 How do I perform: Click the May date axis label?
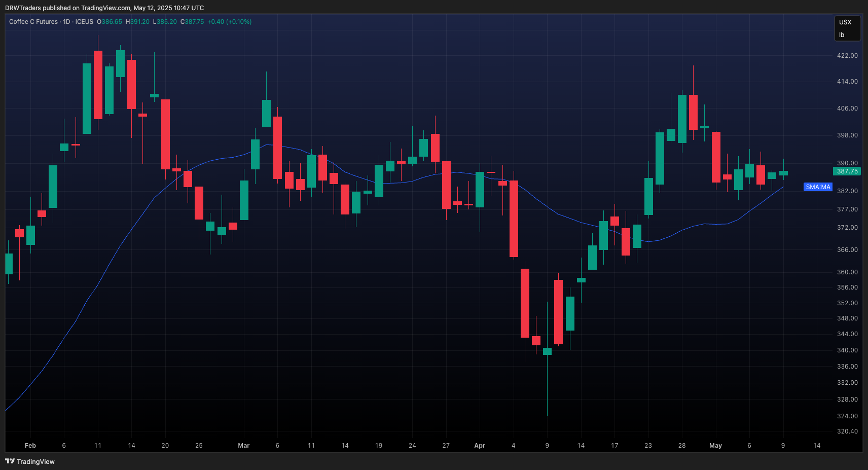(x=715, y=446)
